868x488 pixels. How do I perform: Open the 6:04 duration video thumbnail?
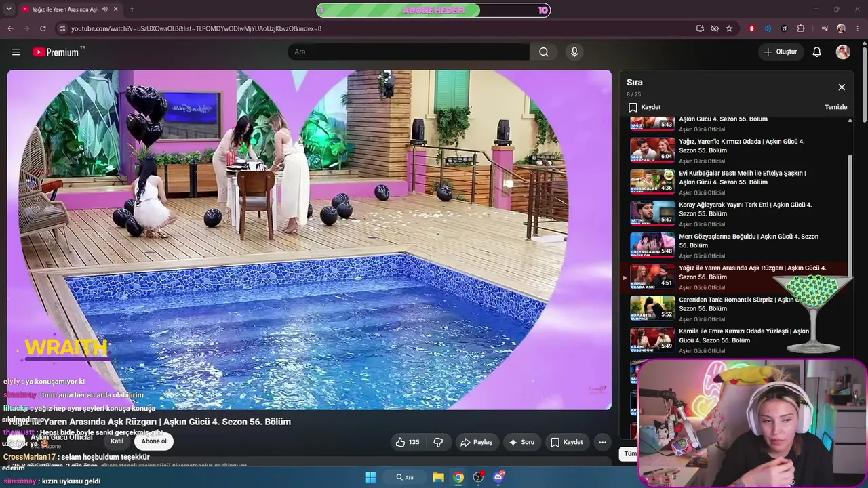pyautogui.click(x=652, y=150)
